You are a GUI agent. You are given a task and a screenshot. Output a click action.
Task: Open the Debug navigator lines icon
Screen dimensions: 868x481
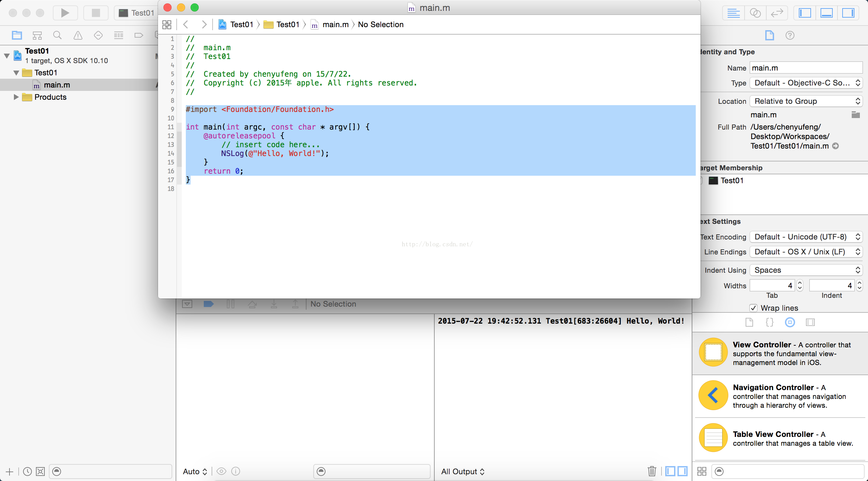click(119, 35)
